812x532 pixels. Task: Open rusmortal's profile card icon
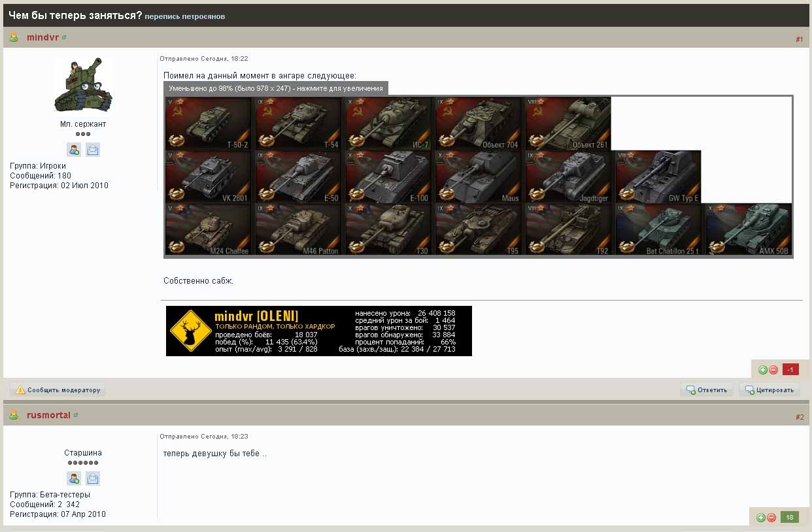pos(74,478)
